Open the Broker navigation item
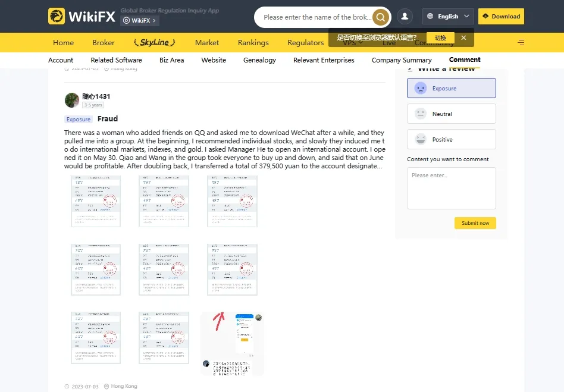The image size is (564, 392). [104, 42]
